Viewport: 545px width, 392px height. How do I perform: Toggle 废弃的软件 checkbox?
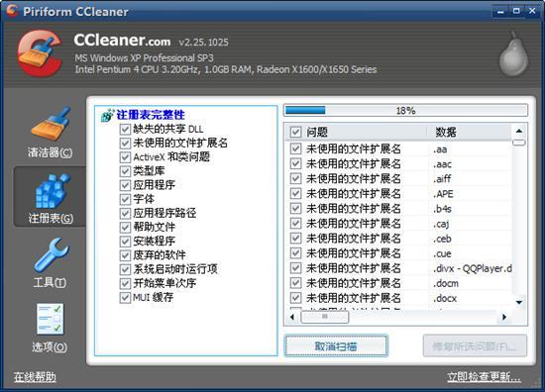point(125,255)
